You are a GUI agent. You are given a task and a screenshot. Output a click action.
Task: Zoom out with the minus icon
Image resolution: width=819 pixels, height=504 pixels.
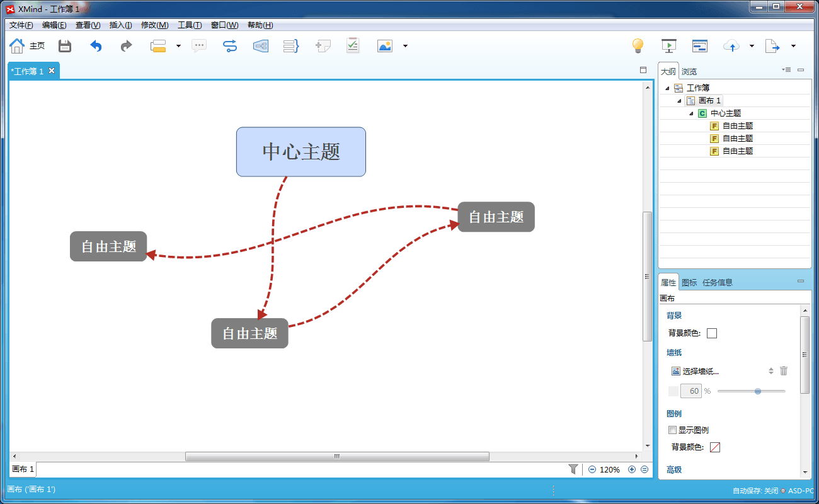[592, 469]
